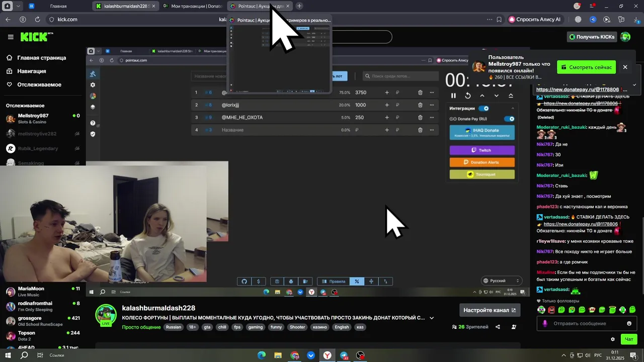Go back with the browser back arrow
Image resolution: width=644 pixels, height=362 pixels.
coord(8,19)
